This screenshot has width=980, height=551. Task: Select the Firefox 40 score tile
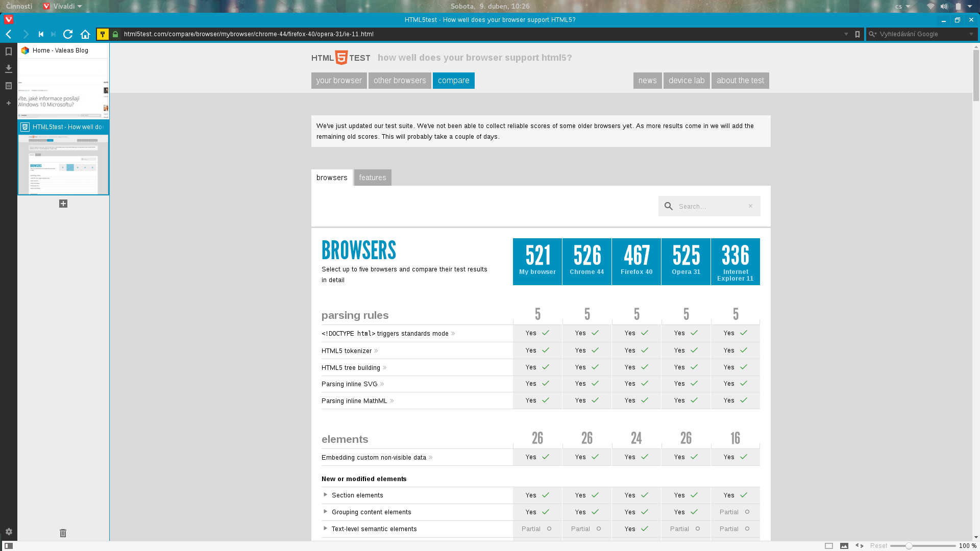coord(636,262)
